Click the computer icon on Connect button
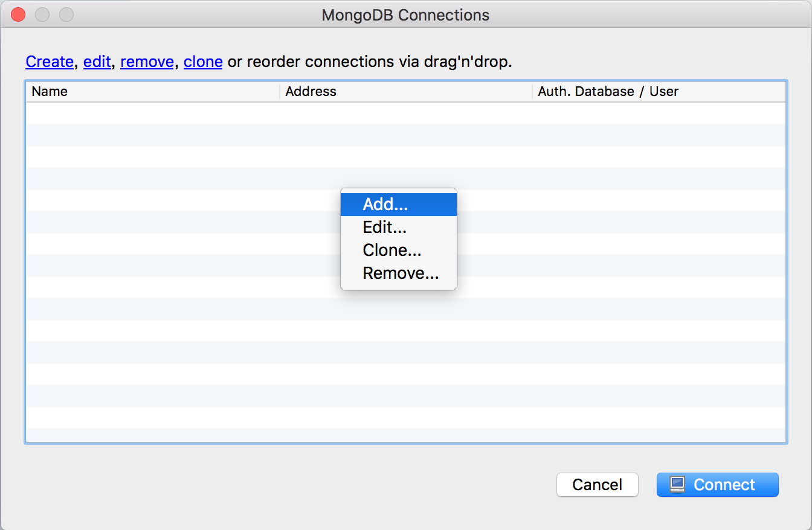This screenshot has height=530, width=812. click(x=677, y=485)
